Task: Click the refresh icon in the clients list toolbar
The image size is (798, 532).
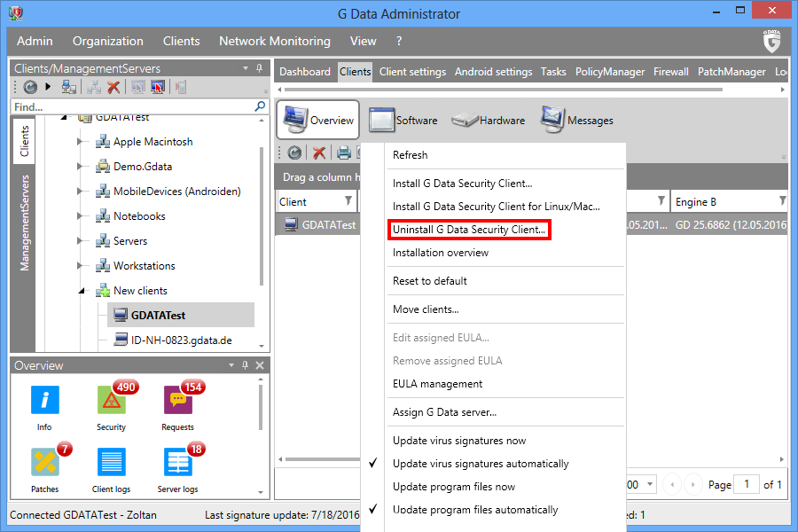Action: tap(294, 153)
